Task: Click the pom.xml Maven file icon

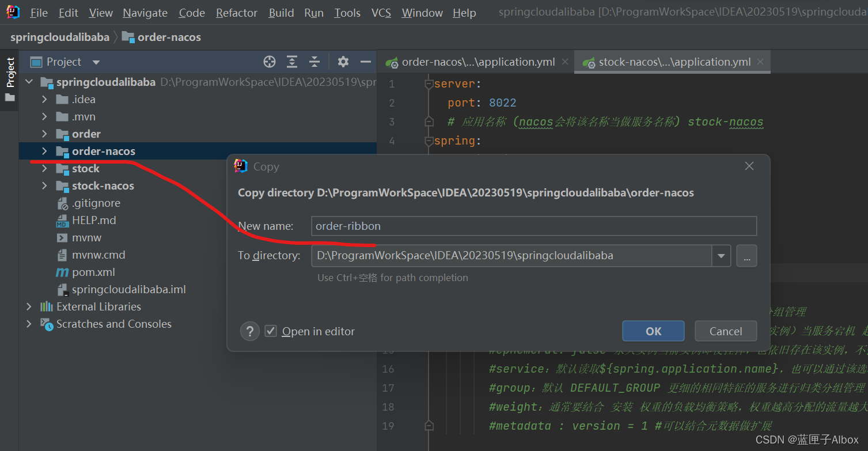Action: 62,272
